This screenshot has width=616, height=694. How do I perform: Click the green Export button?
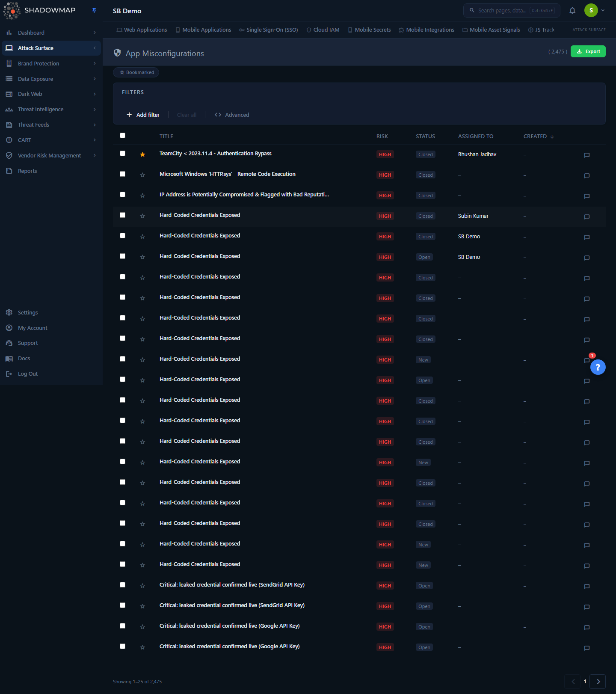click(588, 51)
